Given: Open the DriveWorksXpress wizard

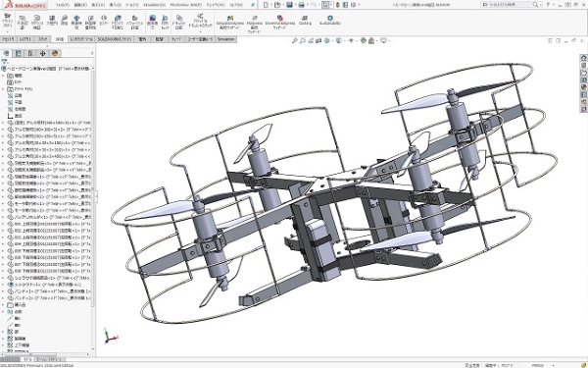Looking at the screenshot, I should tap(279, 22).
